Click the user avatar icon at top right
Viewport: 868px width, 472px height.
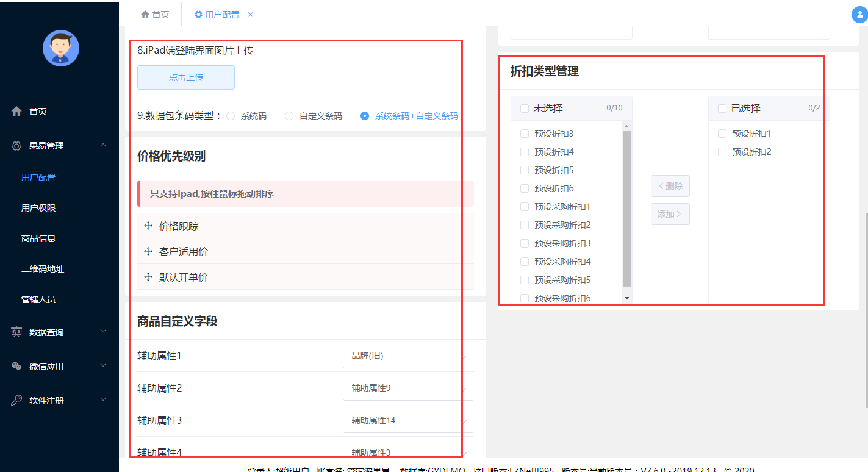859,15
